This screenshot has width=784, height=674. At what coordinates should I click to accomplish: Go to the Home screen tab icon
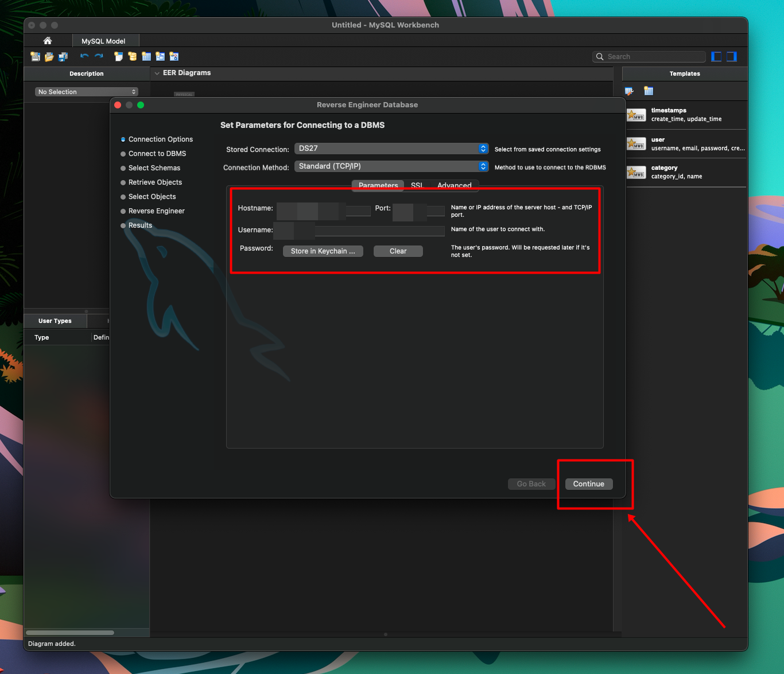pos(48,41)
